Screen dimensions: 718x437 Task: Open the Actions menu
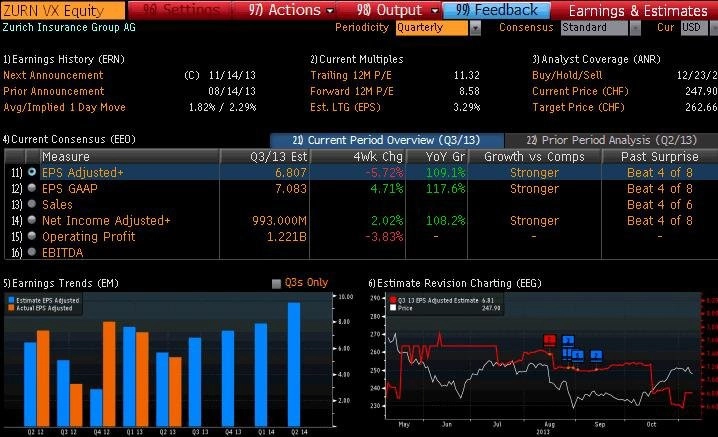(x=291, y=10)
